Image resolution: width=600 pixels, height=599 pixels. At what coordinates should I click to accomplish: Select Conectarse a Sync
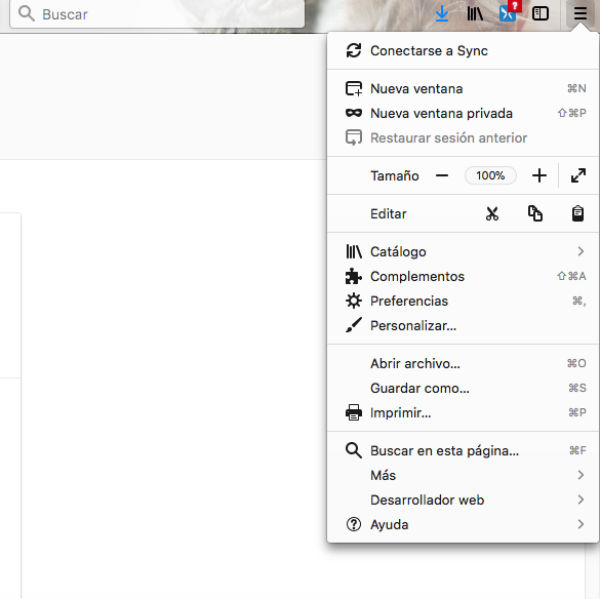463,51
